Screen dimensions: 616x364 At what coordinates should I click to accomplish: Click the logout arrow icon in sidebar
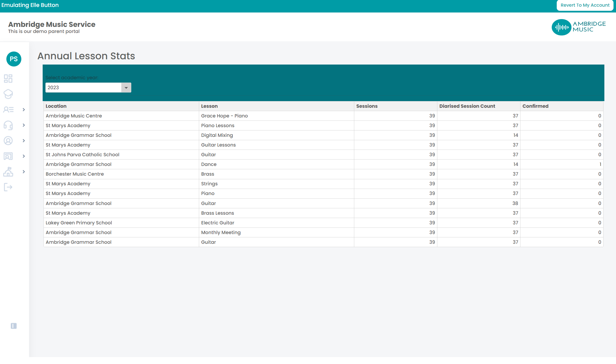(8, 187)
